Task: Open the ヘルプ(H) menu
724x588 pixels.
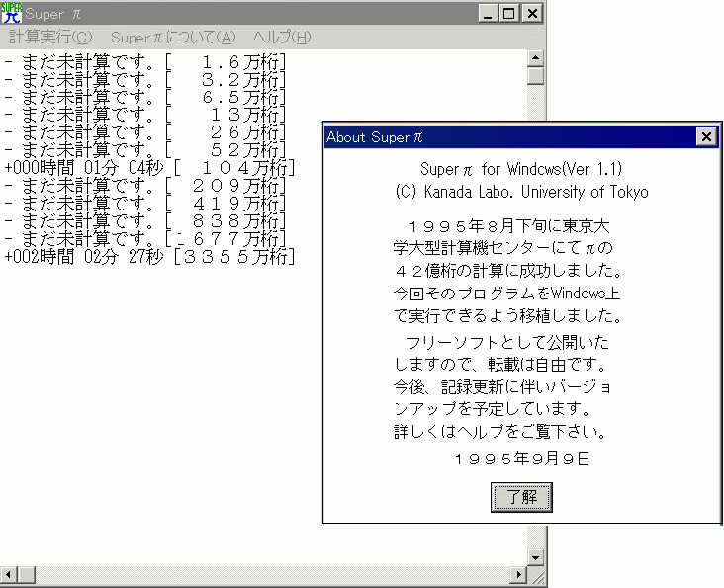Action: coord(282,37)
